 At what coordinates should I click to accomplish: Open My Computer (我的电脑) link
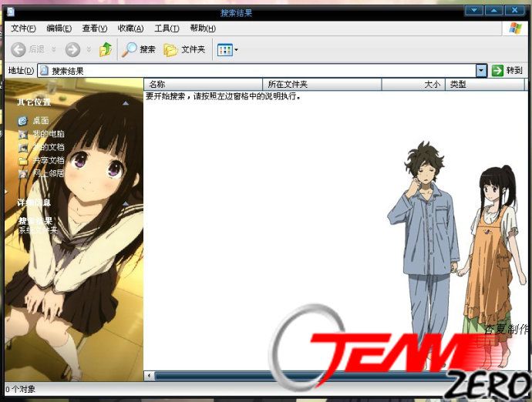pyautogui.click(x=48, y=134)
